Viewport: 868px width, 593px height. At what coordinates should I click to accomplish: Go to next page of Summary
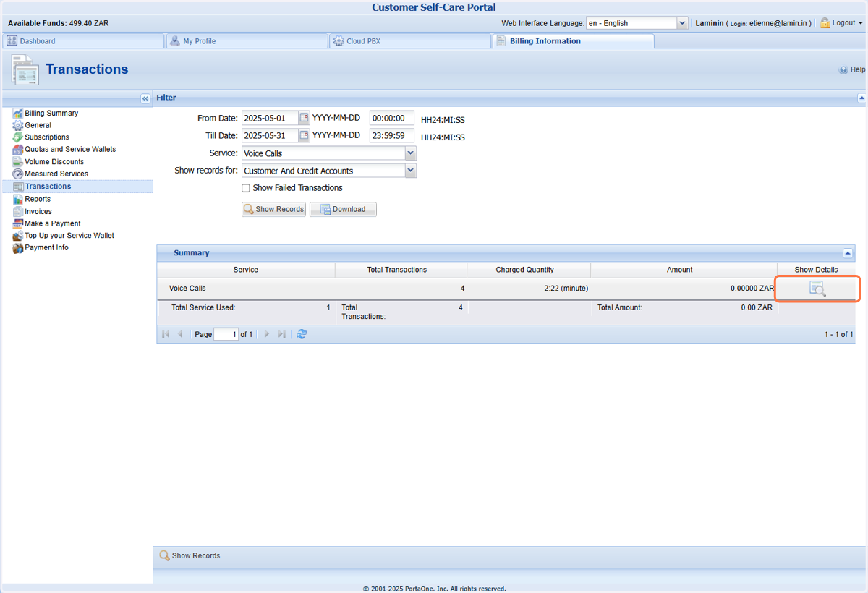coord(267,334)
